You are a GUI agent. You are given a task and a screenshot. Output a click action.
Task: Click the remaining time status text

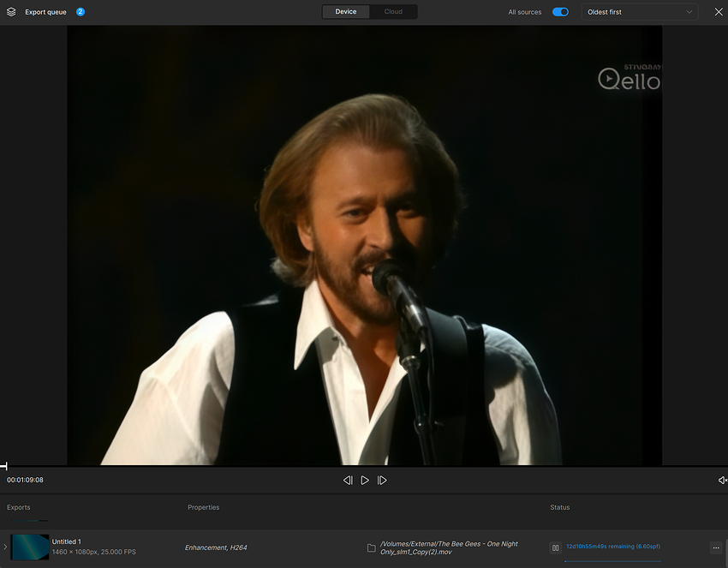[613, 547]
